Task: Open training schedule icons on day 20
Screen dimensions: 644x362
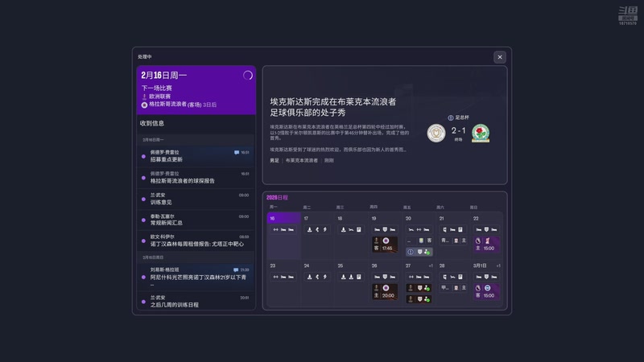Action: 419,229
